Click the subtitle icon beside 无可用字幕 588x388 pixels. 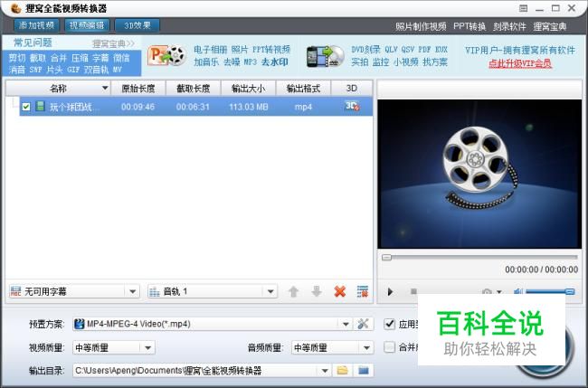pos(15,291)
